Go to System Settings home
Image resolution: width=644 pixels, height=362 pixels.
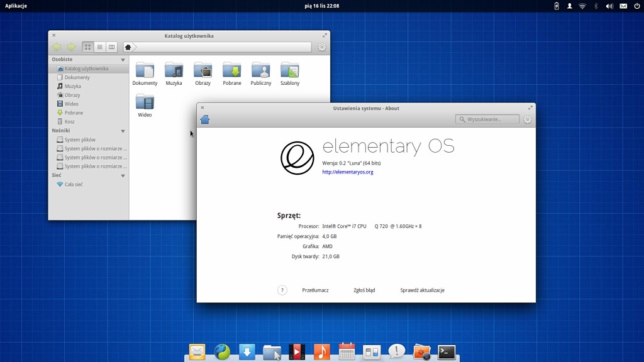(x=204, y=119)
